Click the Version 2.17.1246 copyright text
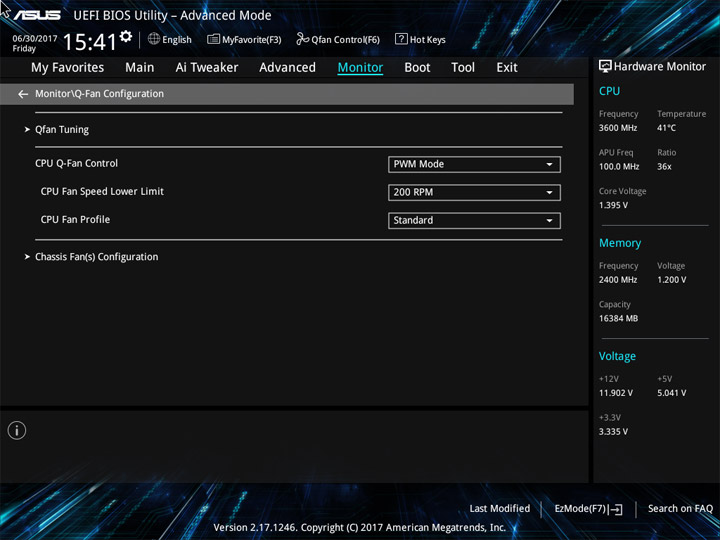Image resolution: width=720 pixels, height=540 pixels. (x=360, y=528)
